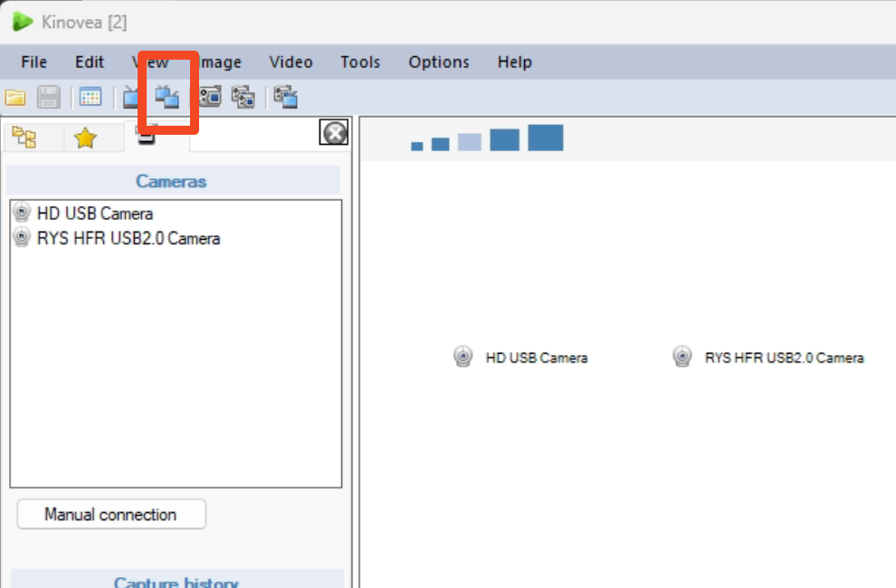Click the Manual connection button
Image resolution: width=896 pixels, height=588 pixels.
pyautogui.click(x=111, y=515)
